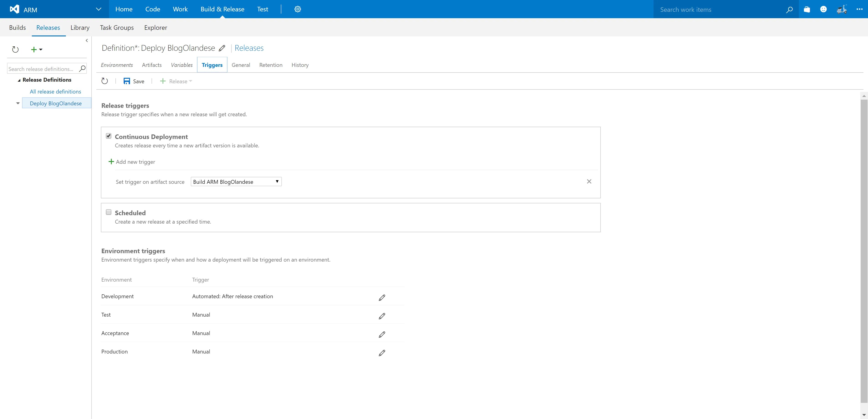Click the Visual Studio logo icon
868x419 pixels.
(x=15, y=9)
